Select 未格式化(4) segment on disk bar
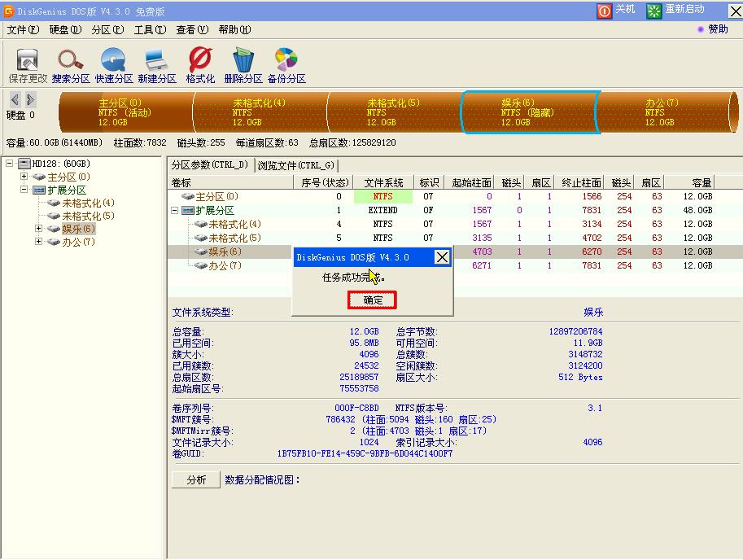The width and height of the screenshot is (743, 560). [260, 112]
